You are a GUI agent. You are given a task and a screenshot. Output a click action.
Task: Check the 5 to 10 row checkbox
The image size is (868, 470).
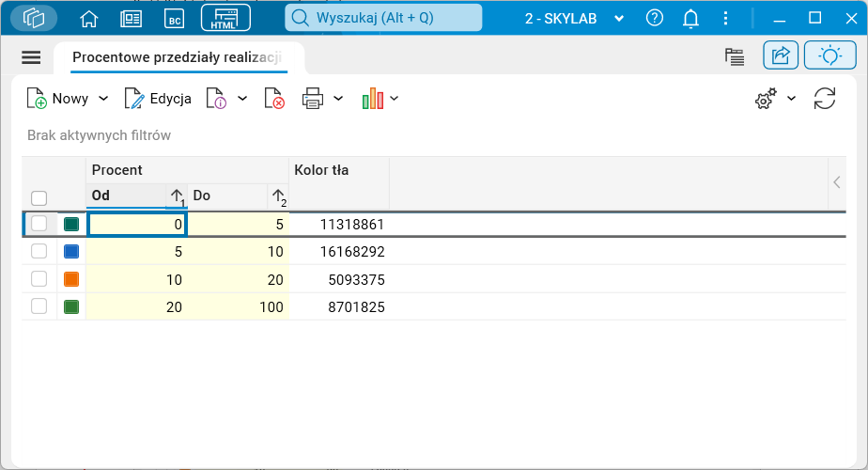pos(39,251)
